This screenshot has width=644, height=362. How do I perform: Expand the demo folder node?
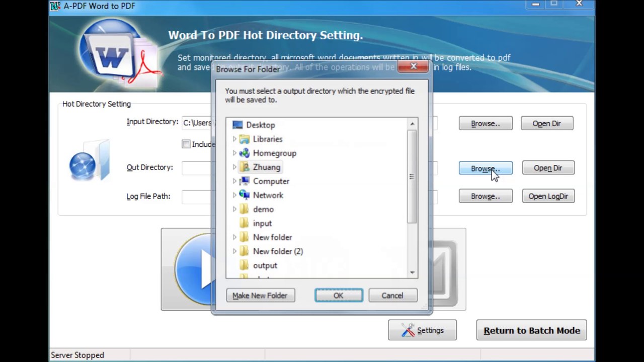[234, 209]
